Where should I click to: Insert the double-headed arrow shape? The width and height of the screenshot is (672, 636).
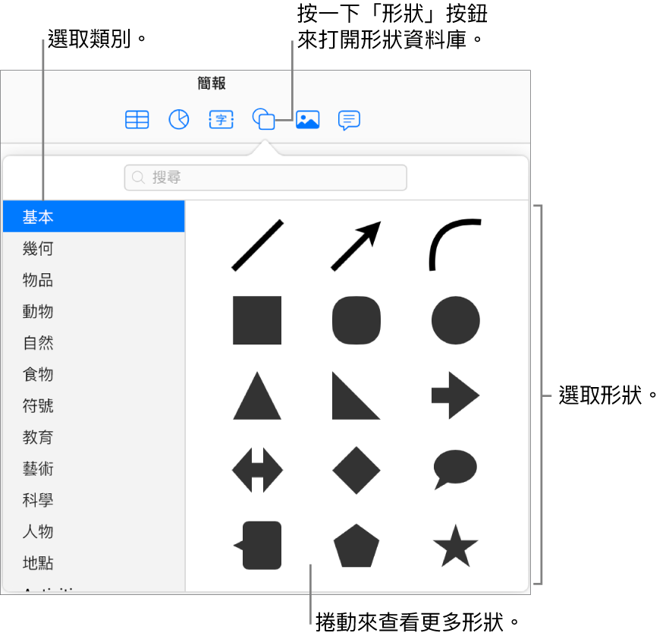(x=257, y=470)
